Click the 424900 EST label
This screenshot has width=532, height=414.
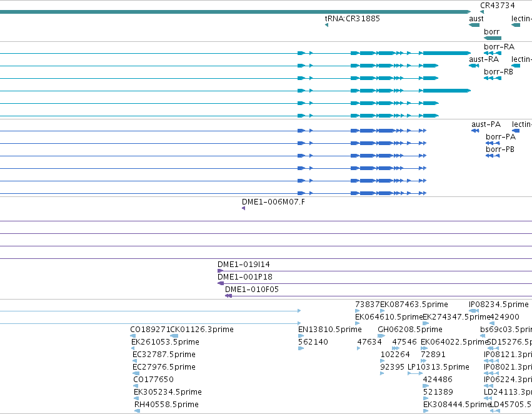pos(505,317)
